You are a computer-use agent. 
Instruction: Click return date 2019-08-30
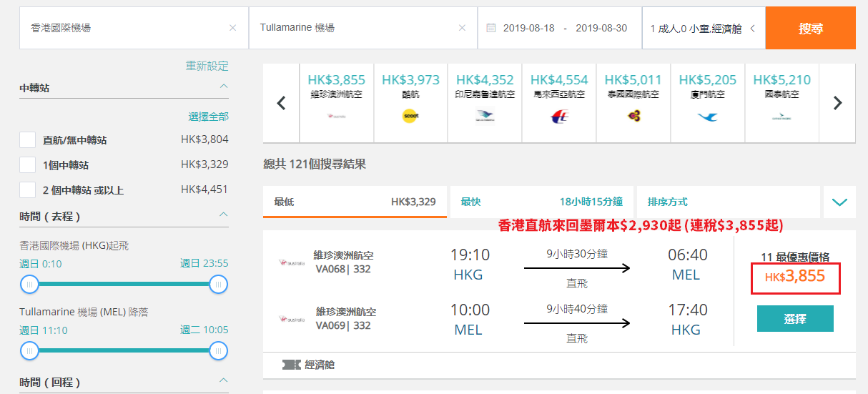pos(601,29)
